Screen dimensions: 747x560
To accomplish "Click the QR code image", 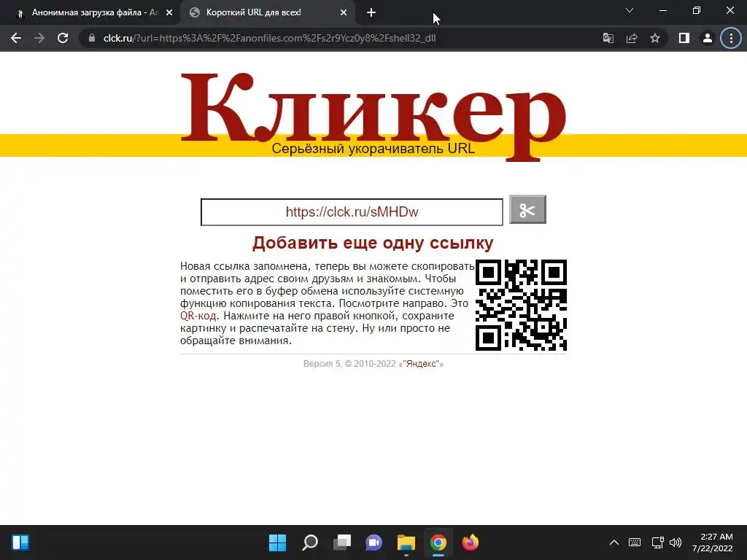I will point(521,305).
